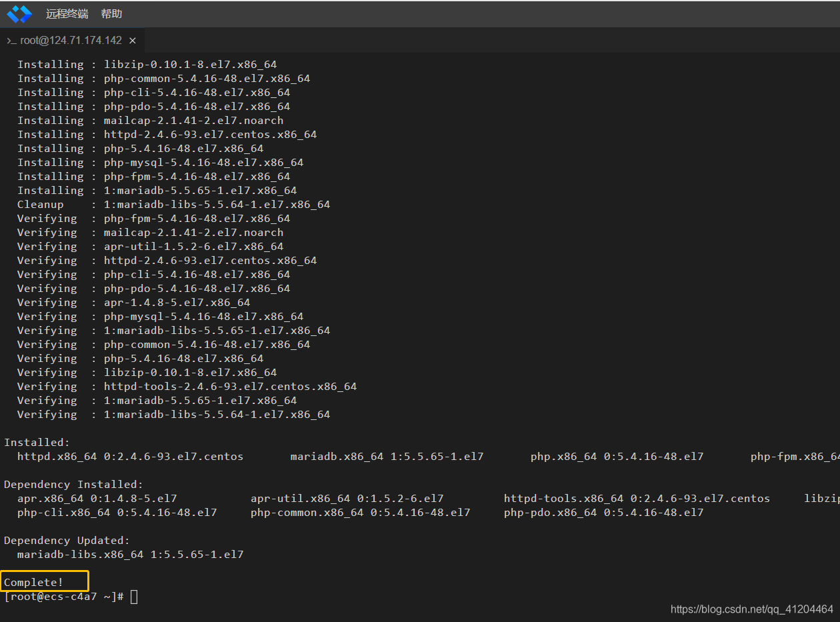Click 'php-pdo.x86_64 0:5.4.16-48.el7' dependency entry
Image resolution: width=840 pixels, height=622 pixels.
pos(603,513)
